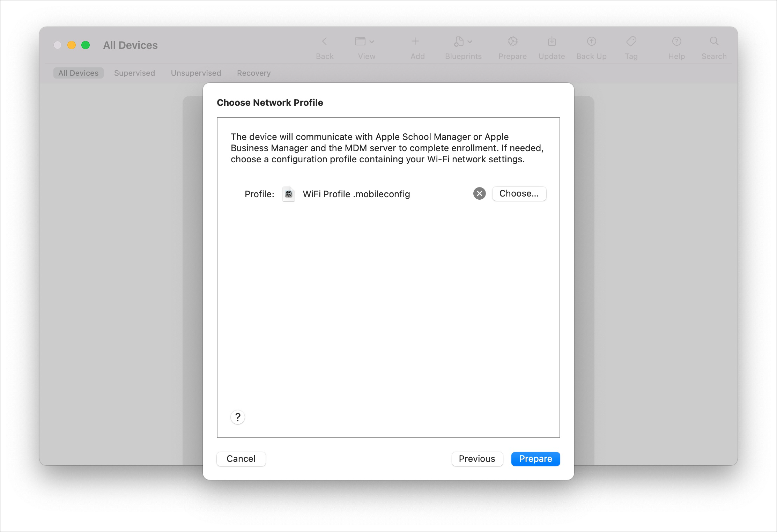Select the Recovery tab
This screenshot has height=532, width=777.
point(254,73)
